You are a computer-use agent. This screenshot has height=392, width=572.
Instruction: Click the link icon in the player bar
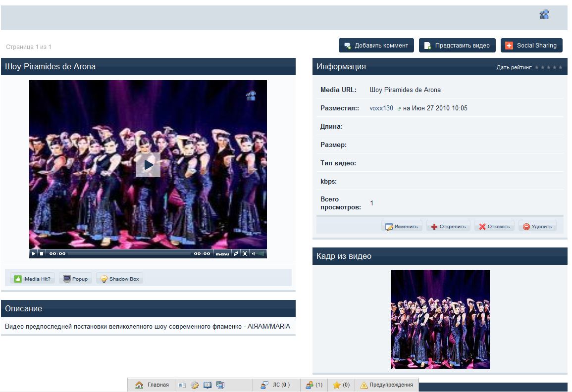[x=236, y=253]
